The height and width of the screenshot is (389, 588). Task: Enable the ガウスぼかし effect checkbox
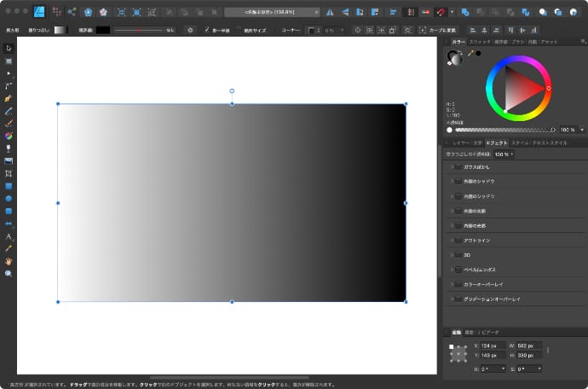click(x=458, y=167)
